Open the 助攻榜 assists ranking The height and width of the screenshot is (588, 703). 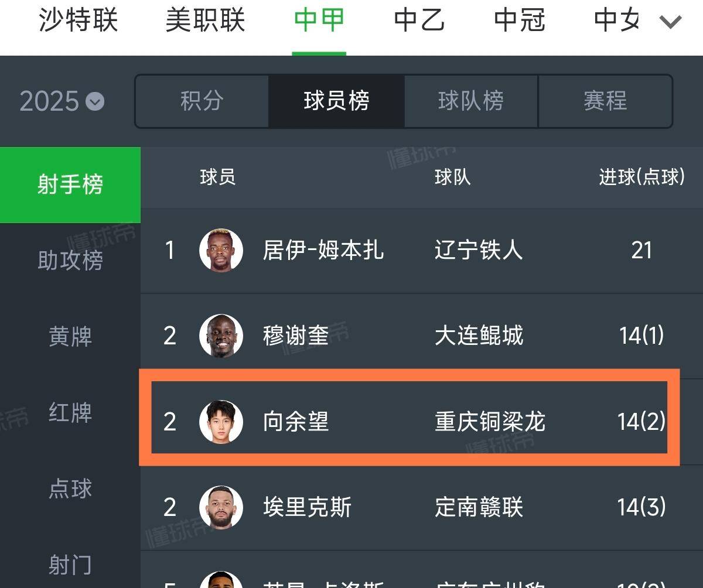70,261
